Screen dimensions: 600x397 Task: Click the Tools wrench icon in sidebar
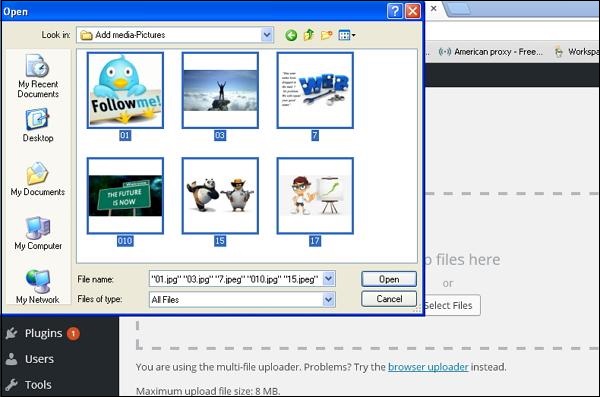click(11, 385)
